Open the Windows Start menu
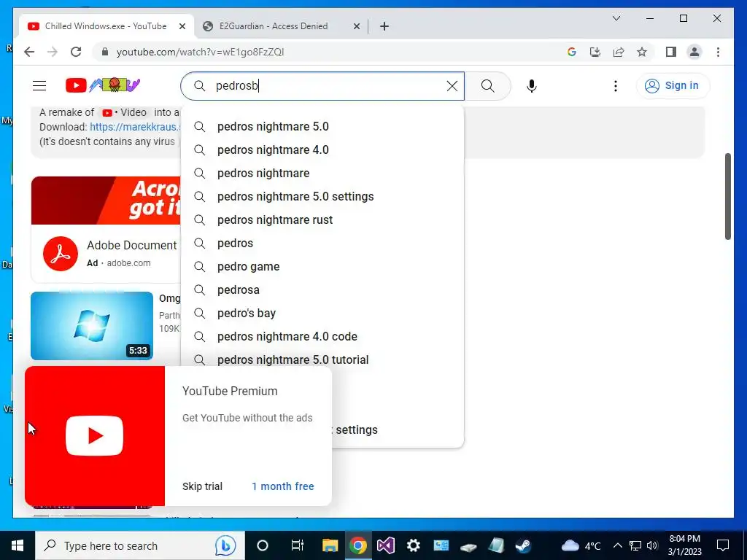This screenshot has width=747, height=560. click(18, 545)
